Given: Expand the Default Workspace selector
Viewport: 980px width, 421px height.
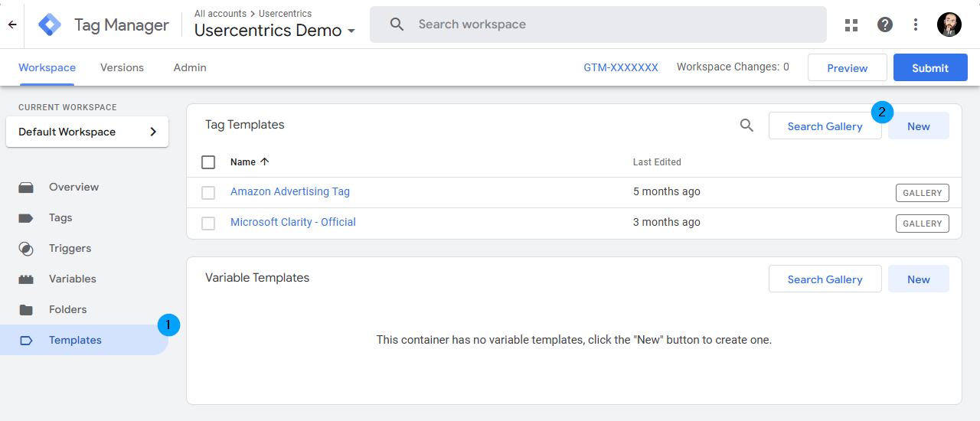Looking at the screenshot, I should pos(87,132).
